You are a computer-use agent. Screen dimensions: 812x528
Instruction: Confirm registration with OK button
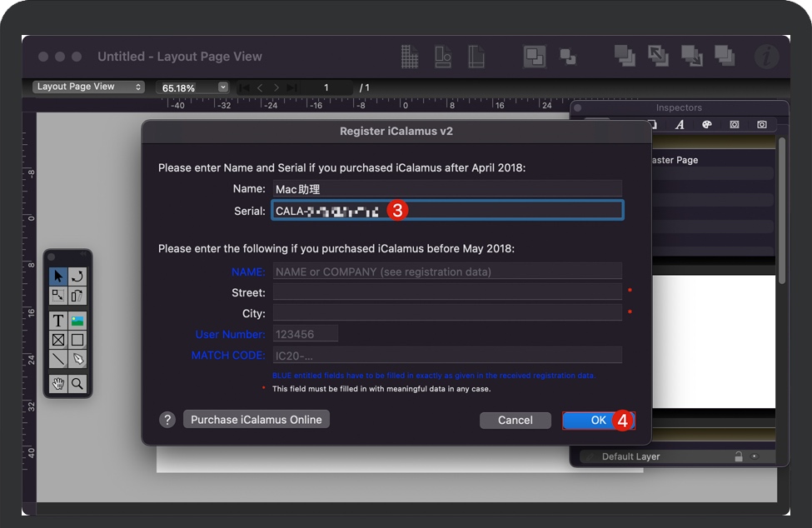[599, 421]
